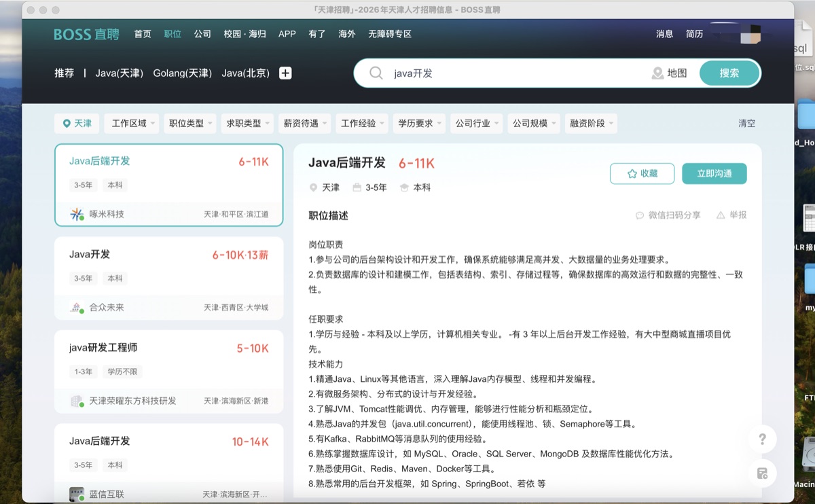The width and height of the screenshot is (815, 504).
Task: Click the graduation cap education icon
Action: 404,187
